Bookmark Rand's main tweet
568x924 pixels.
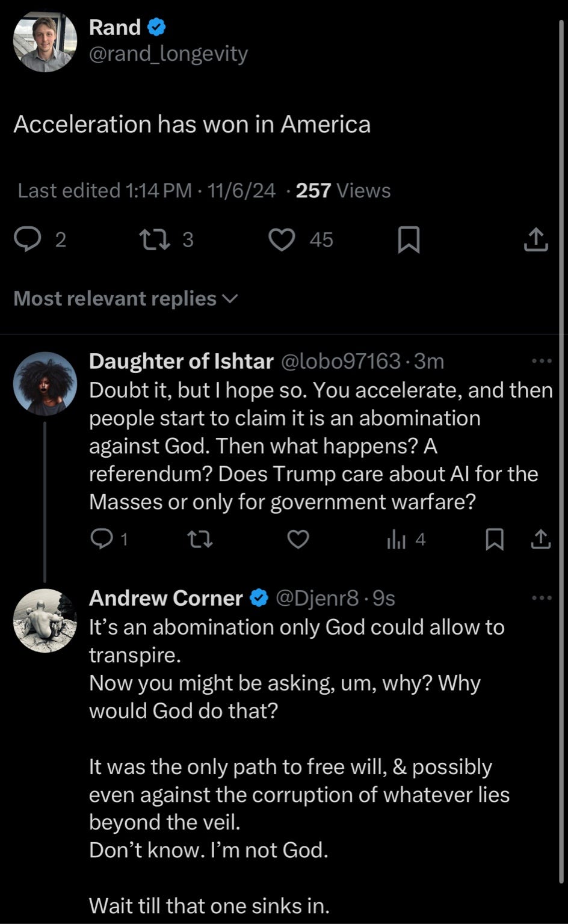[409, 241]
